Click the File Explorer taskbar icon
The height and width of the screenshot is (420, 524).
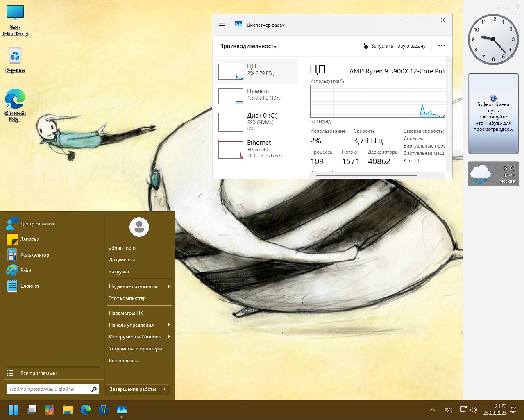[x=68, y=410]
